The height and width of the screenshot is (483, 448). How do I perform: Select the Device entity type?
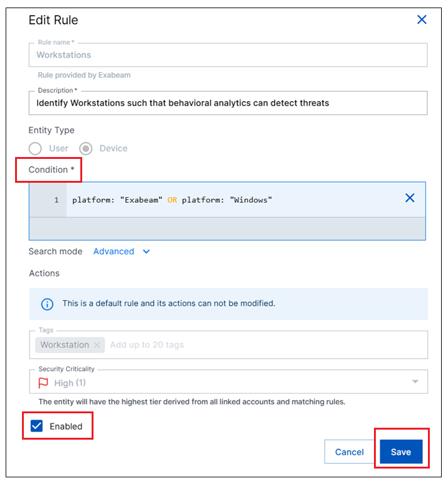pyautogui.click(x=86, y=148)
